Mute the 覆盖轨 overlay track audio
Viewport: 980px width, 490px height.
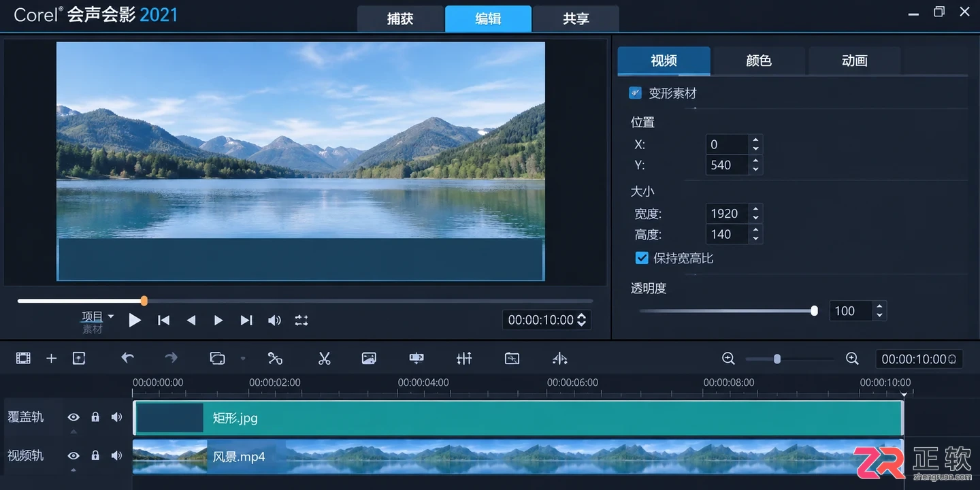(x=117, y=417)
